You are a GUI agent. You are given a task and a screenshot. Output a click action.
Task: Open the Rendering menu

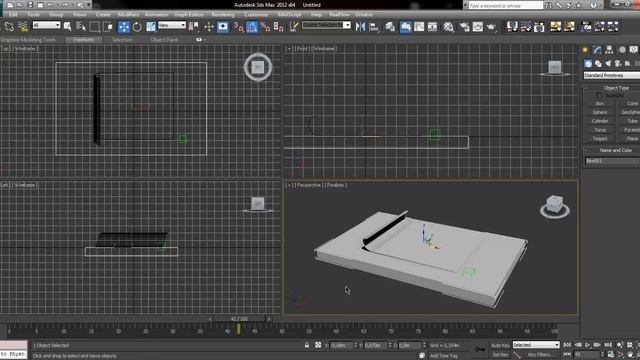[x=223, y=15]
